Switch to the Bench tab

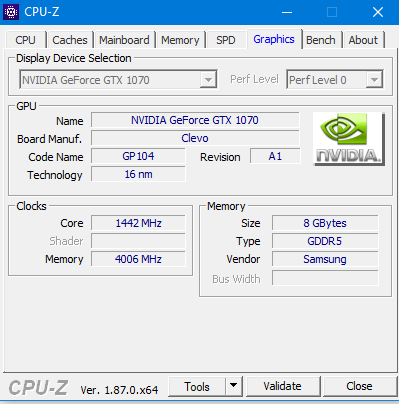pos(321,40)
